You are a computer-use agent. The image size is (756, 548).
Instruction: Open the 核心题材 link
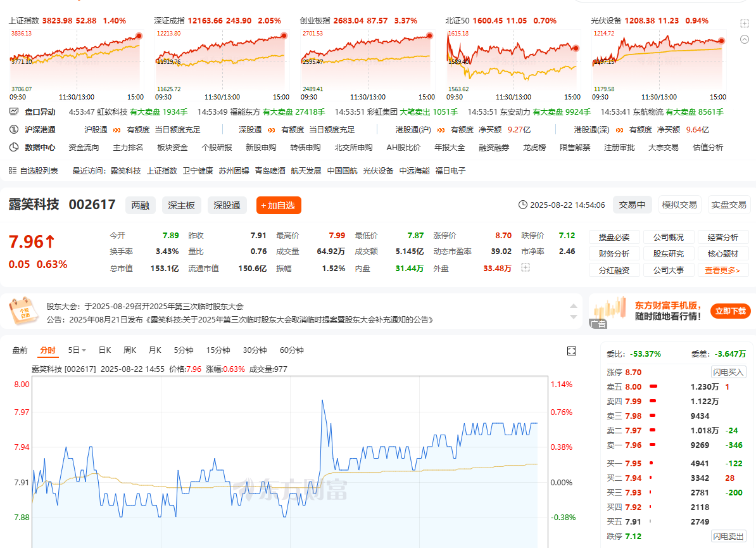tap(722, 254)
